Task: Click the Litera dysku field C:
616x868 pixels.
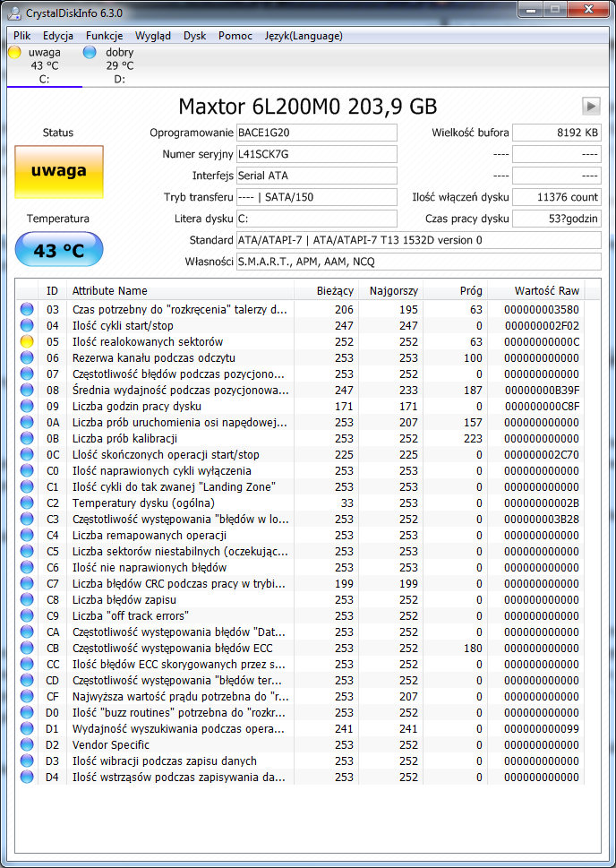Action: tap(317, 219)
